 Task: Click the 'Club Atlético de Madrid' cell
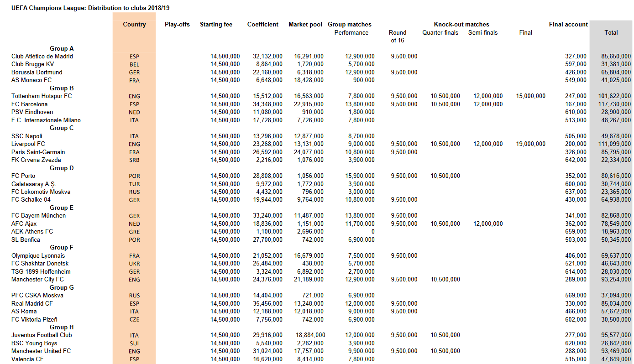coord(42,56)
